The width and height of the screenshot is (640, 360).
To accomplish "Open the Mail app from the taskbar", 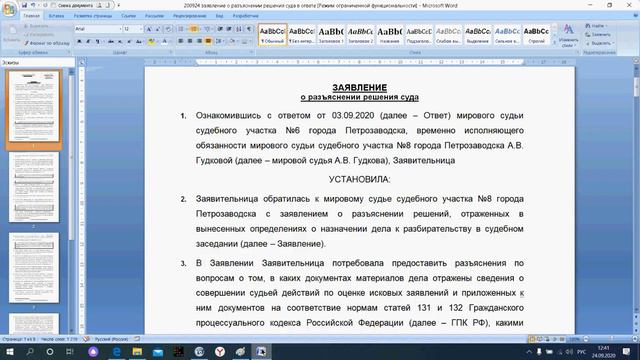I will pos(158,351).
